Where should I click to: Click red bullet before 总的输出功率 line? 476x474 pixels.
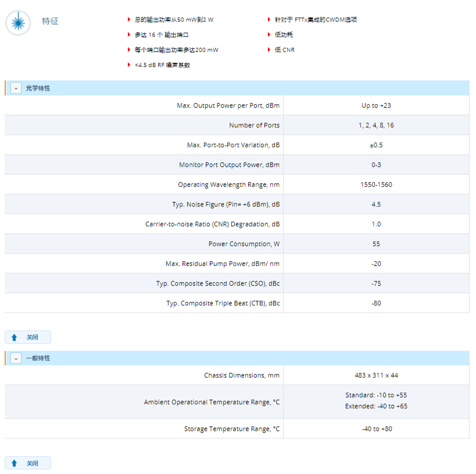click(x=129, y=20)
